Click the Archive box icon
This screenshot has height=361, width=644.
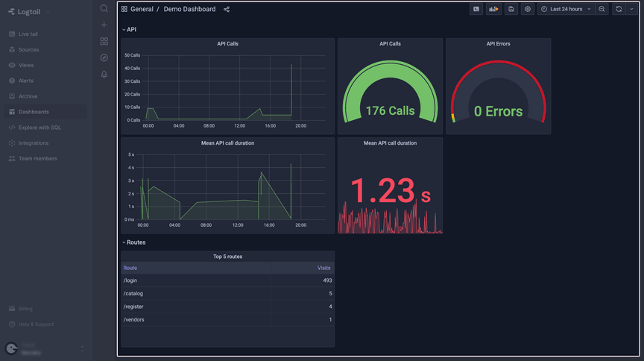(x=12, y=97)
